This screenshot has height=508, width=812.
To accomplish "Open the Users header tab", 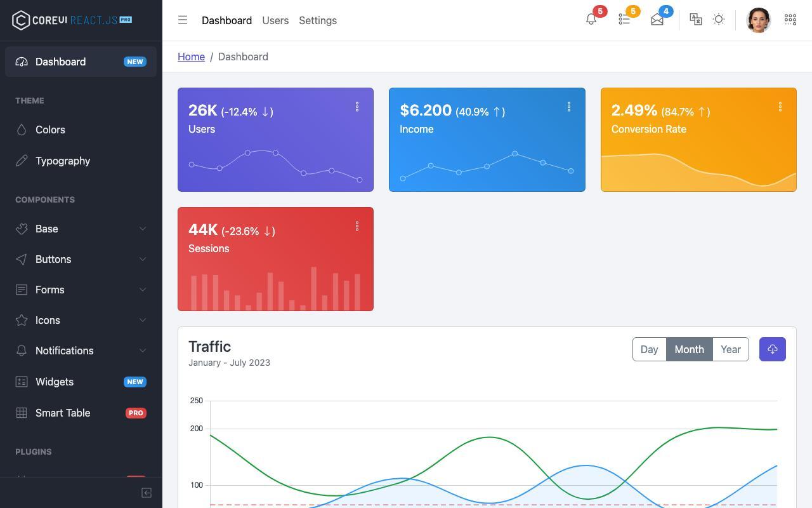I will 275,20.
